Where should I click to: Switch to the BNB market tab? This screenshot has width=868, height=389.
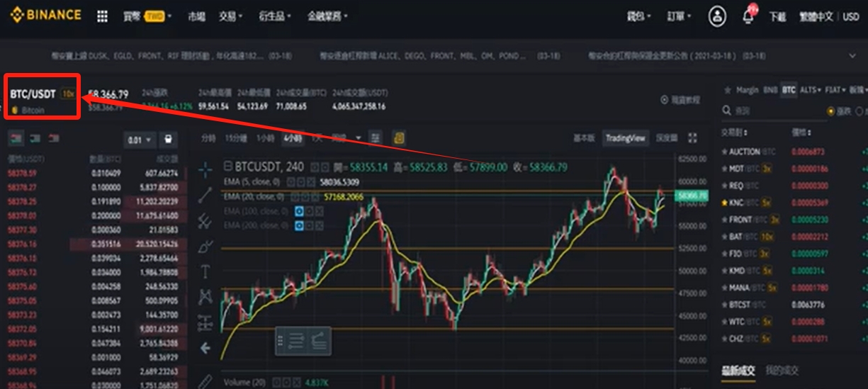pos(770,90)
